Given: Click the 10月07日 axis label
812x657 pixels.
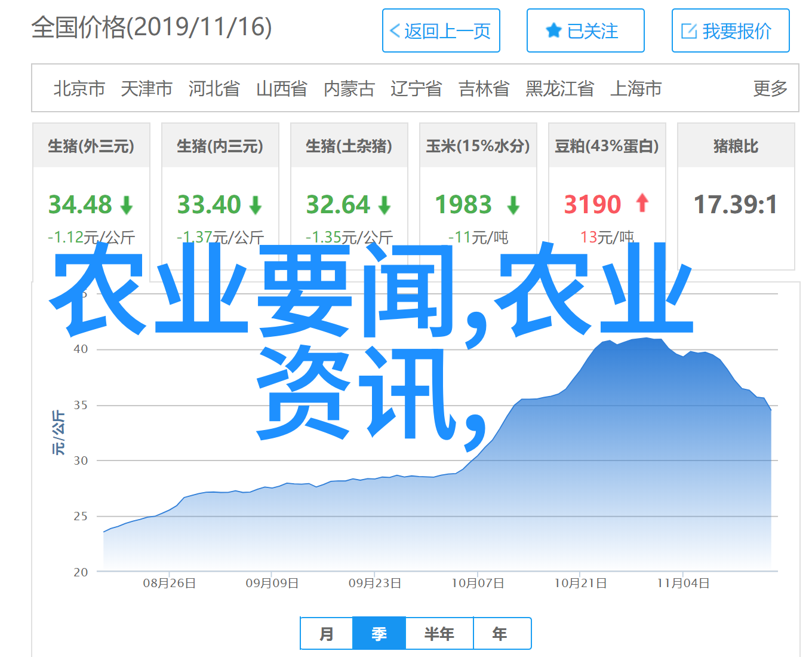Looking at the screenshot, I should (478, 583).
